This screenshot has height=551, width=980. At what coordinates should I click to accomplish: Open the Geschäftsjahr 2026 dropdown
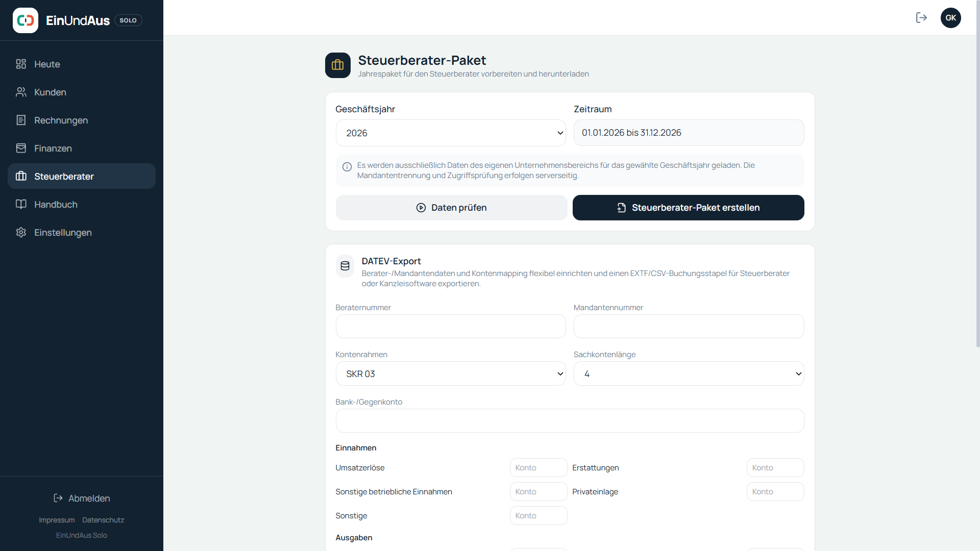pyautogui.click(x=451, y=133)
